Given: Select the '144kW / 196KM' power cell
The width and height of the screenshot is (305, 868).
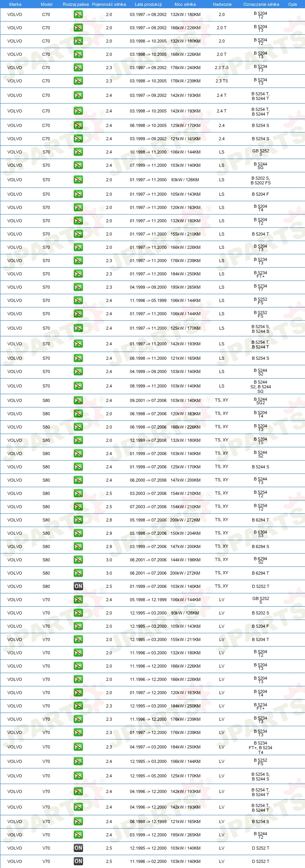Looking at the screenshot, I should pyautogui.click(x=186, y=560).
